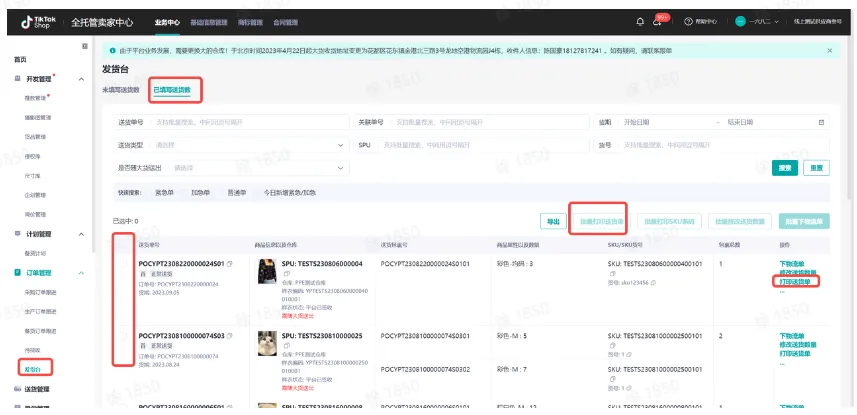Viewport: 857px width, 415px height.
Task: Click 批量下物流单 button
Action: [x=804, y=221]
